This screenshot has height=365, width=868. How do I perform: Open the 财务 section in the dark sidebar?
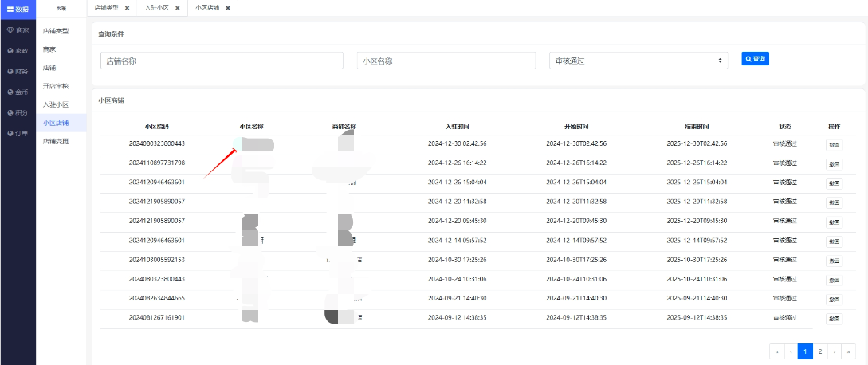tap(18, 71)
